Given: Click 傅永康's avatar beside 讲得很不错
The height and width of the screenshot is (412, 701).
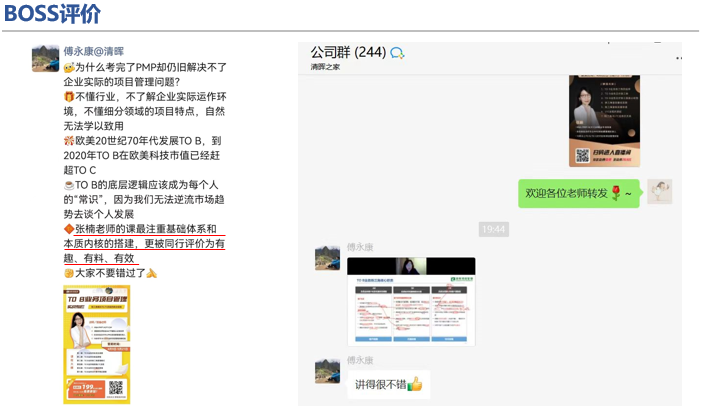Looking at the screenshot, I should tap(327, 368).
